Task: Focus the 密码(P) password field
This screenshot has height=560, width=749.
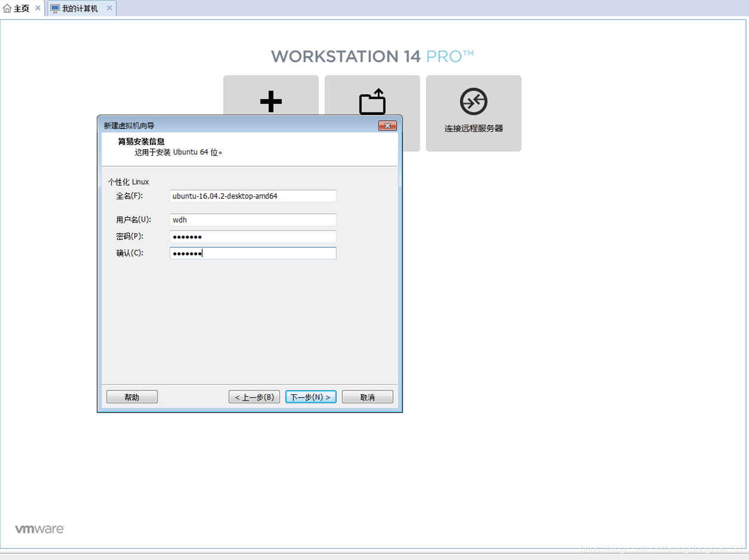Action: pyautogui.click(x=253, y=236)
